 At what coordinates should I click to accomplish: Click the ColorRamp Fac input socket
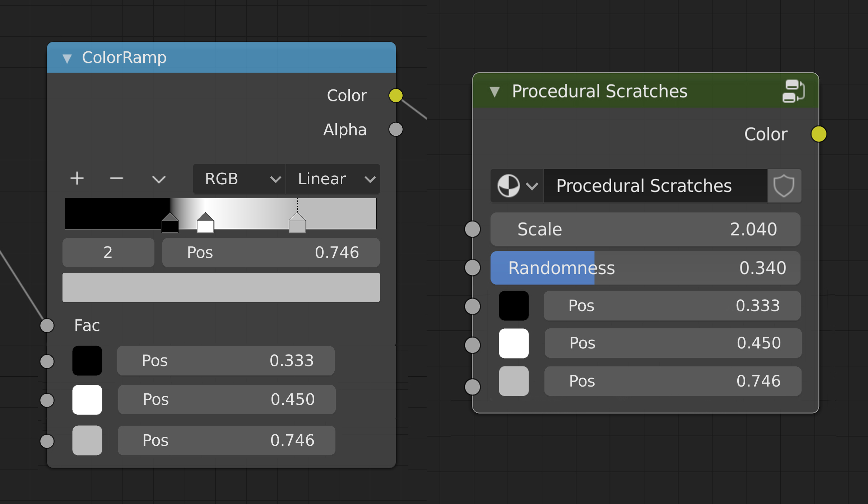(x=47, y=325)
